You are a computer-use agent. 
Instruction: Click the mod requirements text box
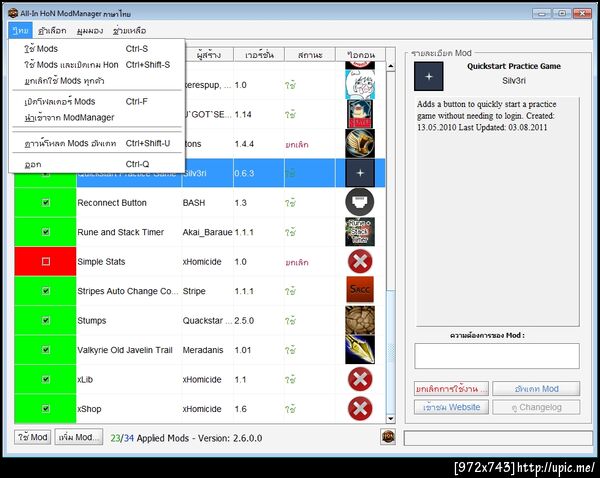click(x=497, y=356)
